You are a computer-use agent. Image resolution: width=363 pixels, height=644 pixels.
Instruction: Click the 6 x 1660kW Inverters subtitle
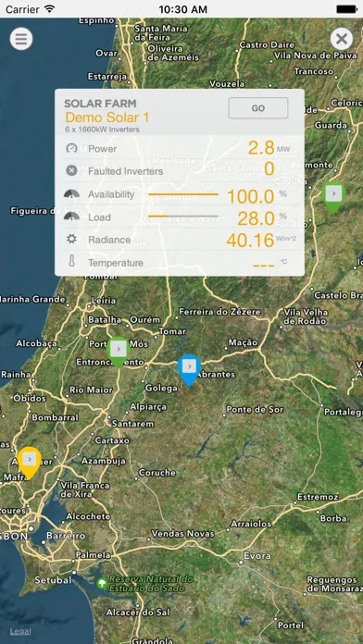[103, 130]
